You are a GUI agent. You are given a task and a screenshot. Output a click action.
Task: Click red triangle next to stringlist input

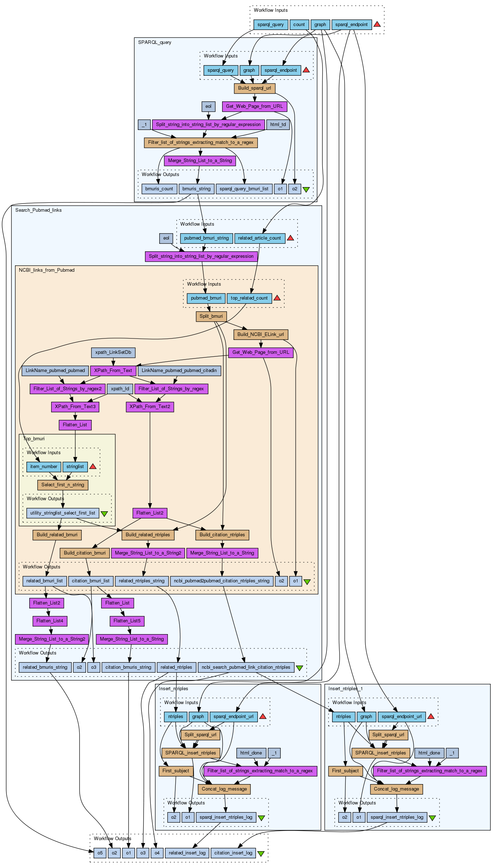point(93,466)
